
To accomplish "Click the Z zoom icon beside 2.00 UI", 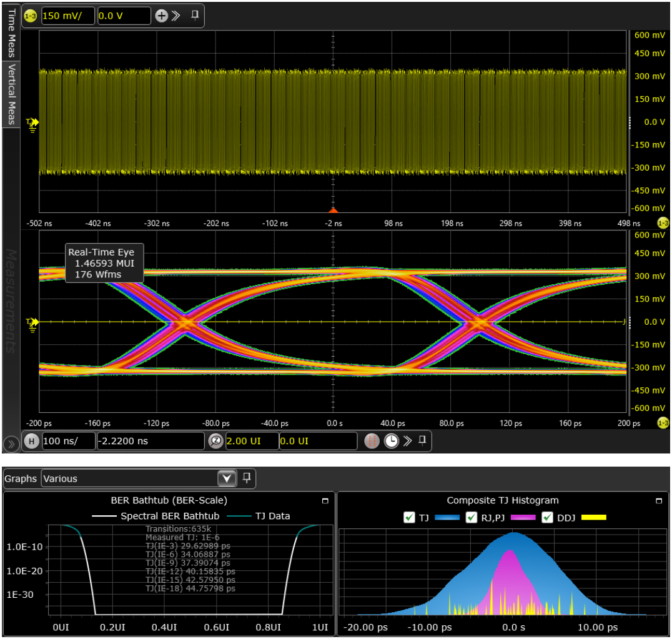I will (x=215, y=441).
